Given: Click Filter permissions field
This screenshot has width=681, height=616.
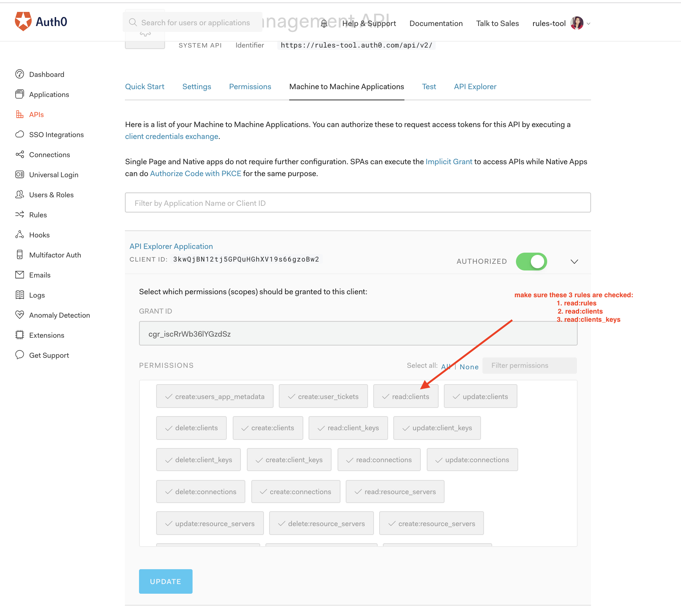Looking at the screenshot, I should pos(530,366).
